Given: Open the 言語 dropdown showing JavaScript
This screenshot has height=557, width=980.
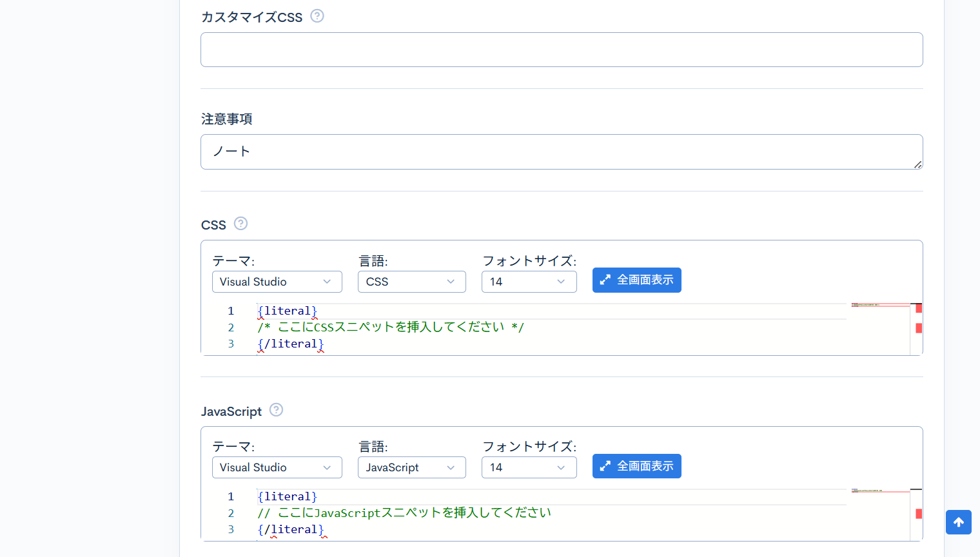Looking at the screenshot, I should pyautogui.click(x=411, y=467).
